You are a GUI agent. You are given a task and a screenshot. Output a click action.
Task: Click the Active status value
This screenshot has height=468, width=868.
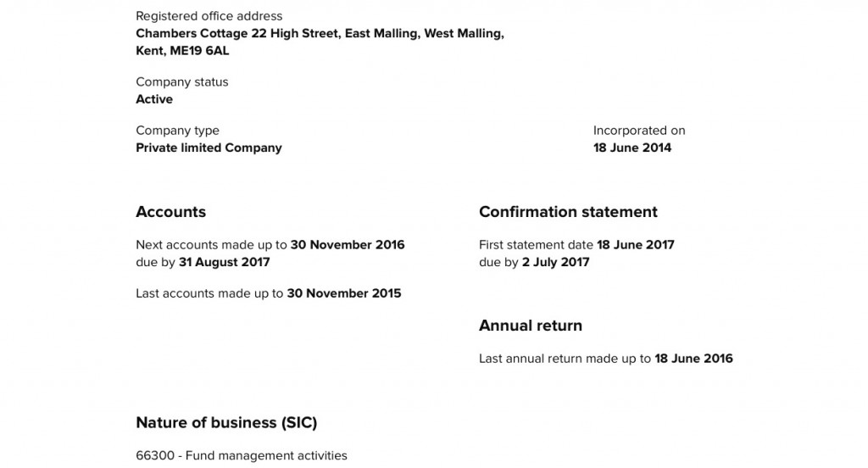[154, 99]
